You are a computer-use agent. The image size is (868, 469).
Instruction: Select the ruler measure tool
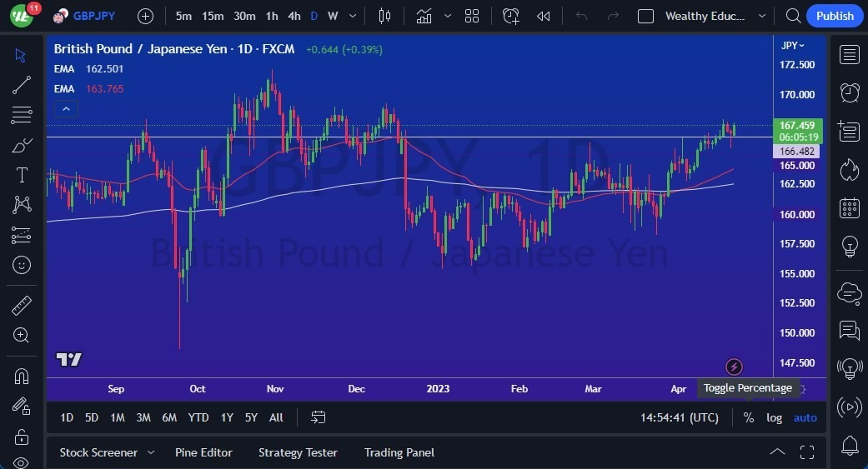21,305
